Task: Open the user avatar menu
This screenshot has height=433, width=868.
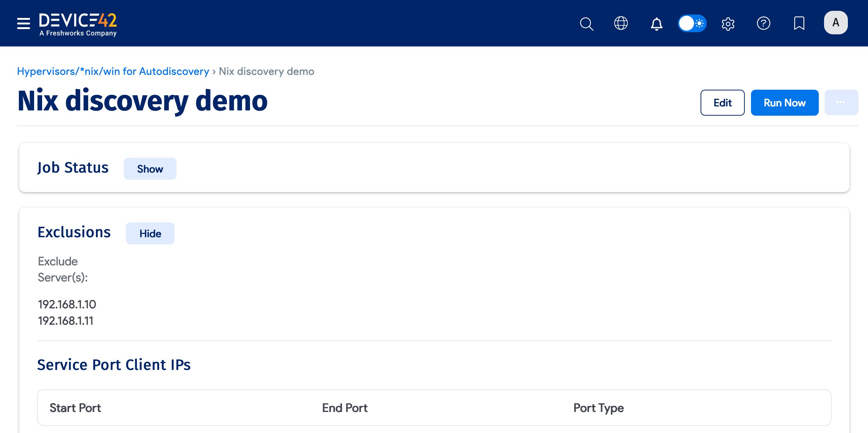Action: click(x=836, y=22)
